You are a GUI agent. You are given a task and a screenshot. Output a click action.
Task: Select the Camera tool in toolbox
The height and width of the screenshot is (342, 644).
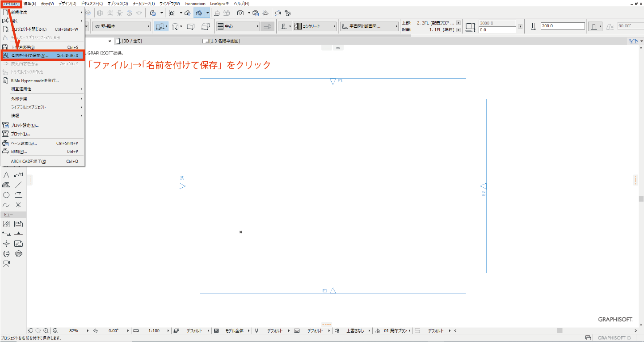[x=6, y=264]
